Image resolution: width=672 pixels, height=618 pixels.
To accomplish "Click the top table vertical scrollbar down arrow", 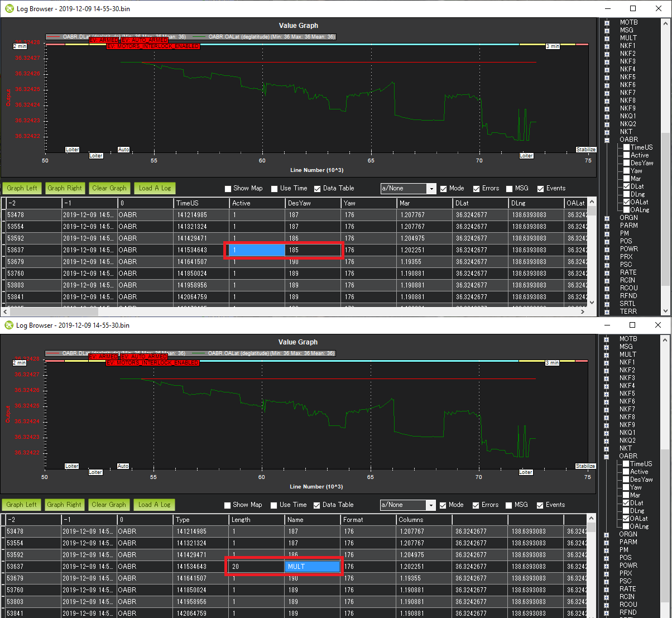I will click(x=592, y=303).
